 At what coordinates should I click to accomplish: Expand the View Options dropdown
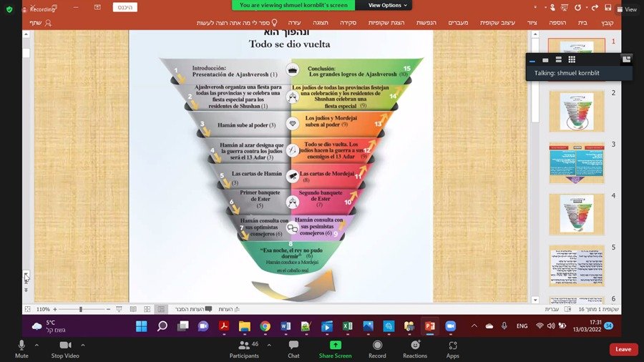(x=389, y=5)
